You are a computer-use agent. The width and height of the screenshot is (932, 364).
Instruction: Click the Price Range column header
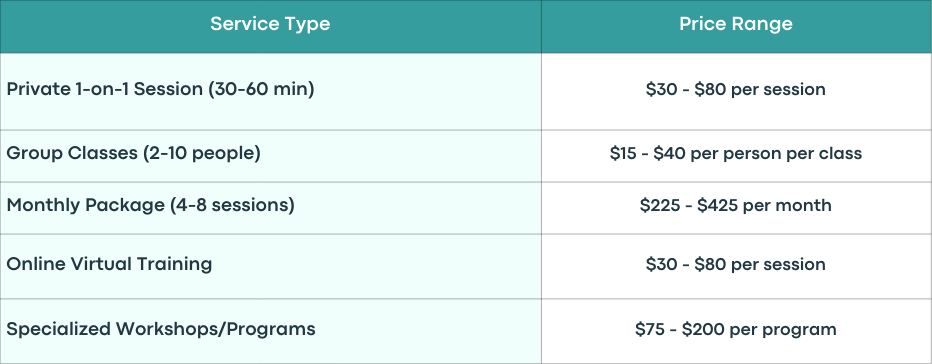click(x=736, y=26)
